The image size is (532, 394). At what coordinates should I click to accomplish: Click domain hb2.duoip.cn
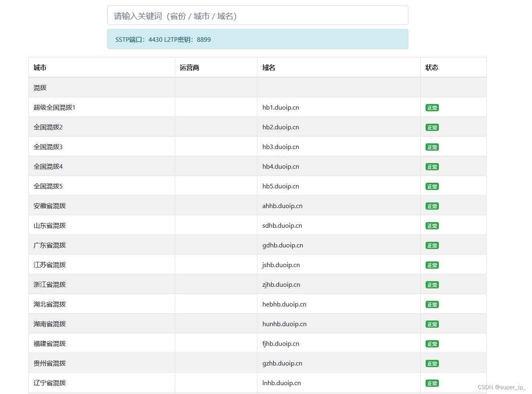point(281,127)
